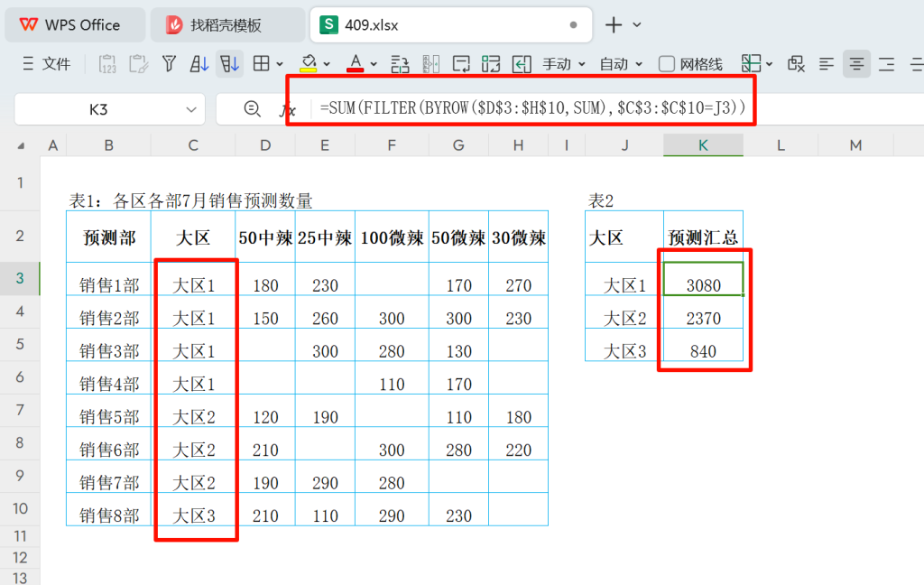Select column M header
The width and height of the screenshot is (924, 585).
pos(855,145)
